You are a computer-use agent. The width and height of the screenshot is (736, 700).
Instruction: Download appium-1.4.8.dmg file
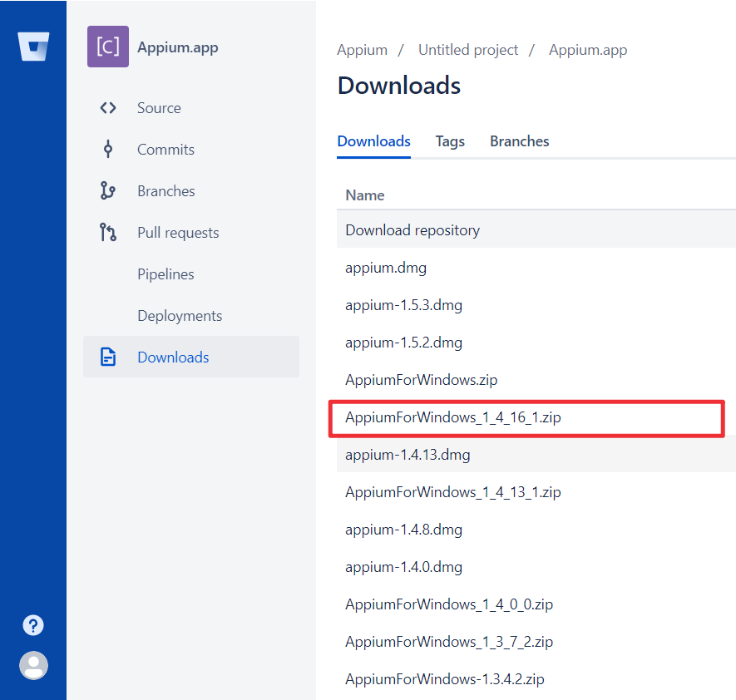click(x=403, y=530)
